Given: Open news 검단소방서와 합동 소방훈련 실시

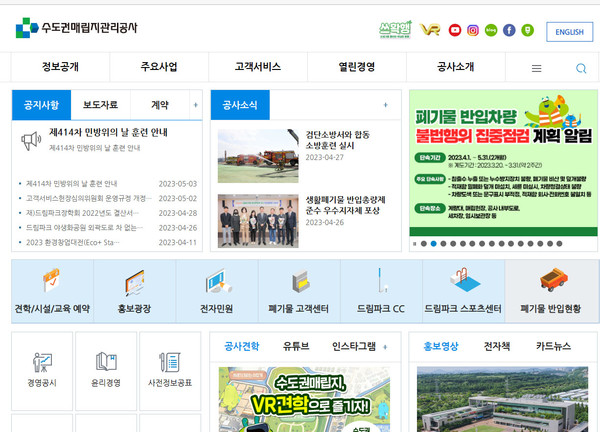Looking at the screenshot, I should [x=338, y=140].
